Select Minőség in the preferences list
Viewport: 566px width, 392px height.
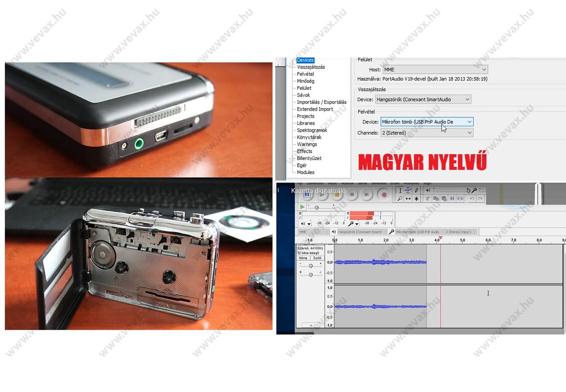(305, 81)
